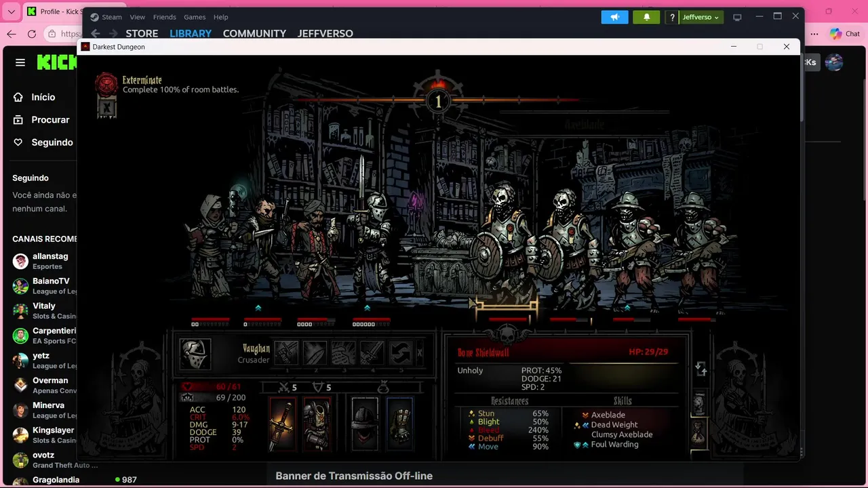Choose the move/swap position skill icon
Image resolution: width=868 pixels, height=488 pixels.
(400, 353)
